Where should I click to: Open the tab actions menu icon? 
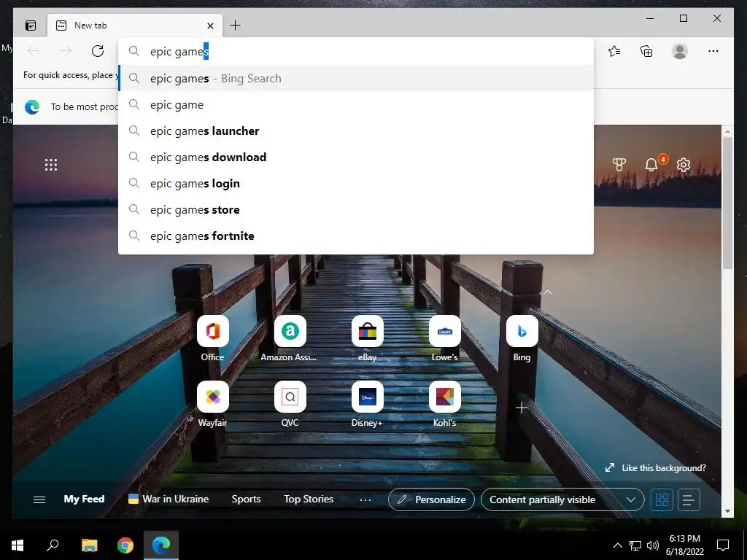tap(31, 26)
